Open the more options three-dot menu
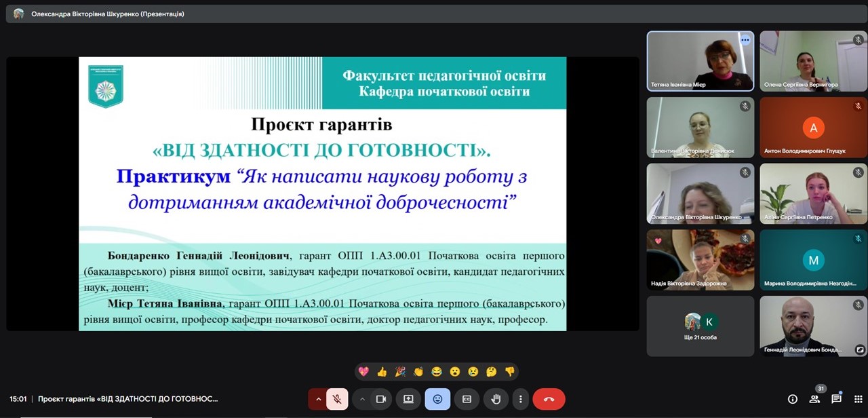Image resolution: width=868 pixels, height=418 pixels. tap(520, 399)
